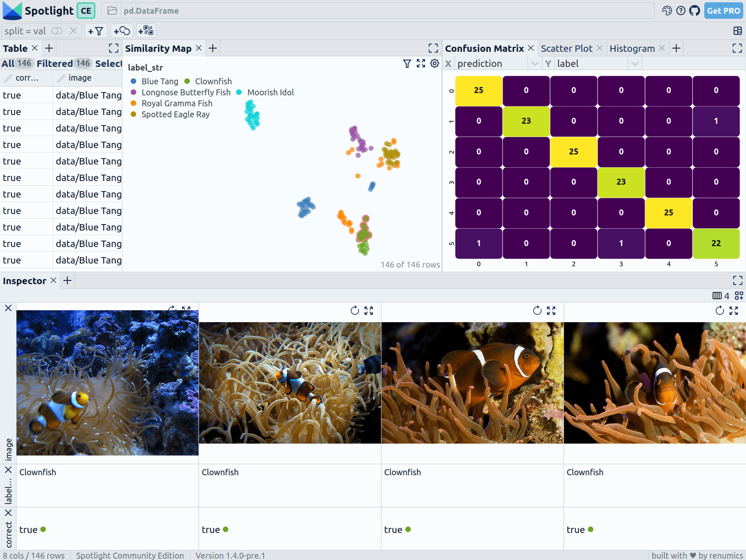Maximize the Confusion Matrix panel
Viewport: 746px width, 560px height.
pos(737,48)
